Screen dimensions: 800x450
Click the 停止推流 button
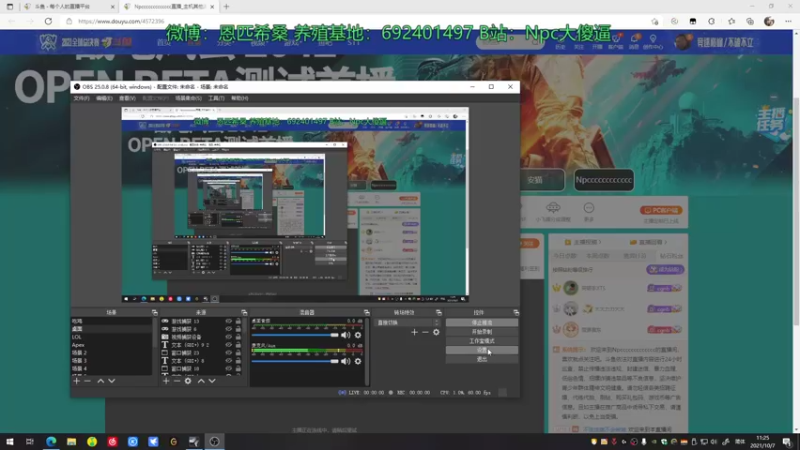tap(482, 322)
